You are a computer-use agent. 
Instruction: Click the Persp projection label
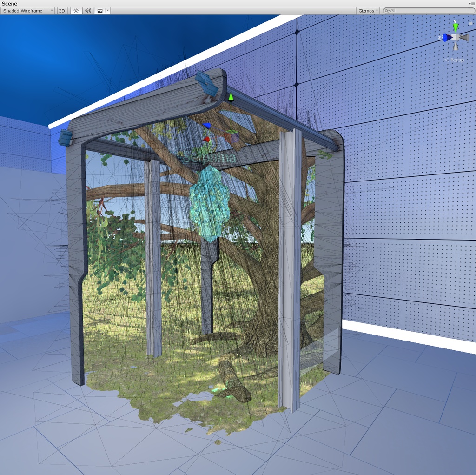click(457, 60)
